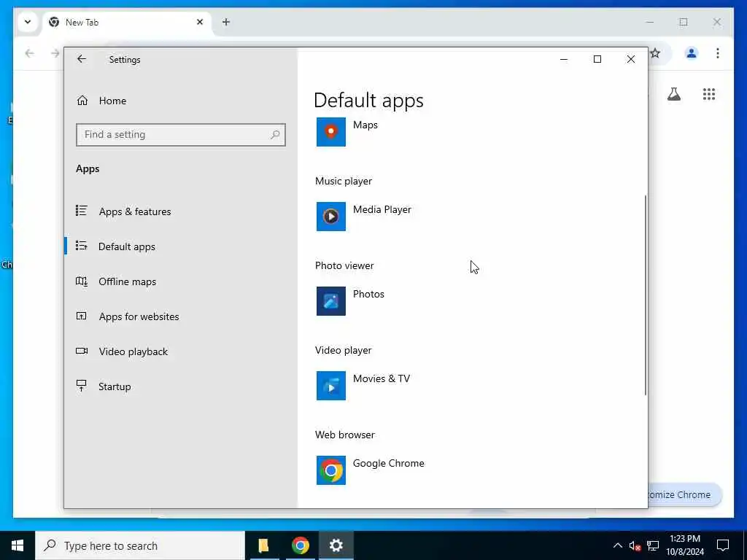747x560 pixels.
Task: Close the New Tab tab
Action: (x=200, y=22)
